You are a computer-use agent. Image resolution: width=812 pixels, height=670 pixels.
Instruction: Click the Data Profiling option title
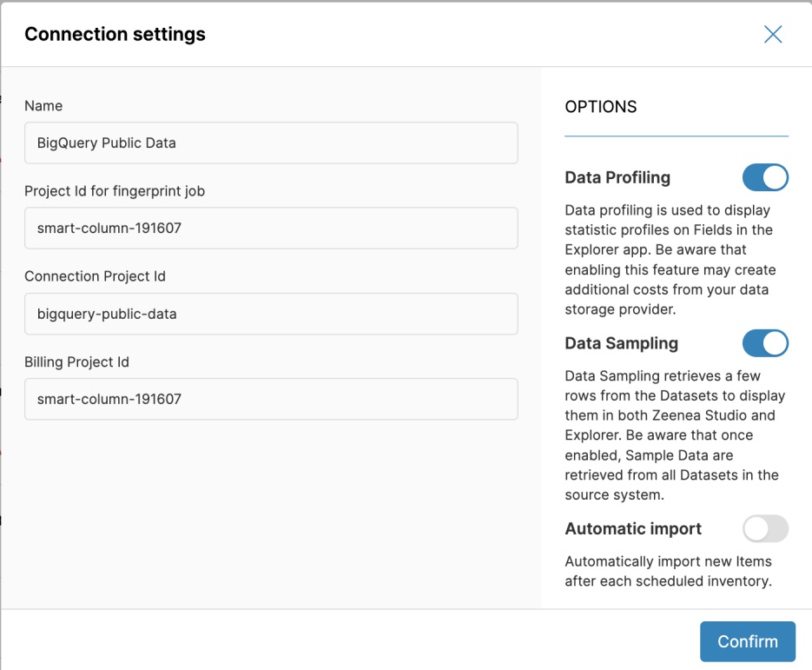617,177
